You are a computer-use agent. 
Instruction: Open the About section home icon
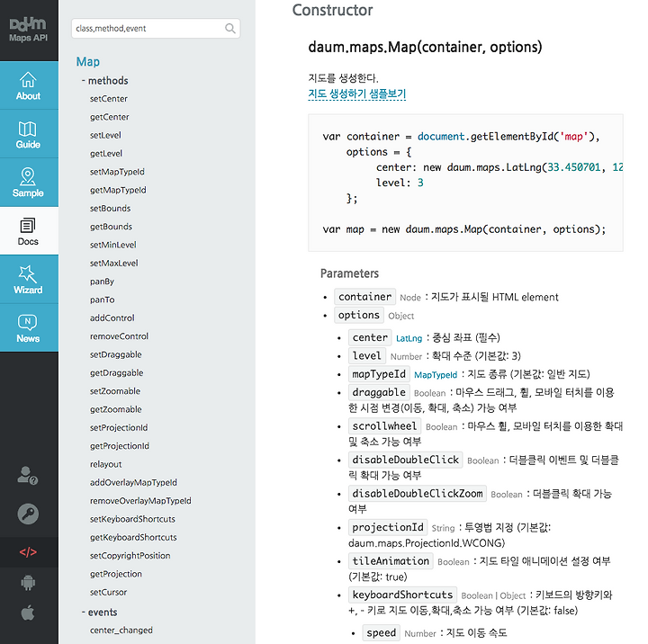pyautogui.click(x=28, y=80)
